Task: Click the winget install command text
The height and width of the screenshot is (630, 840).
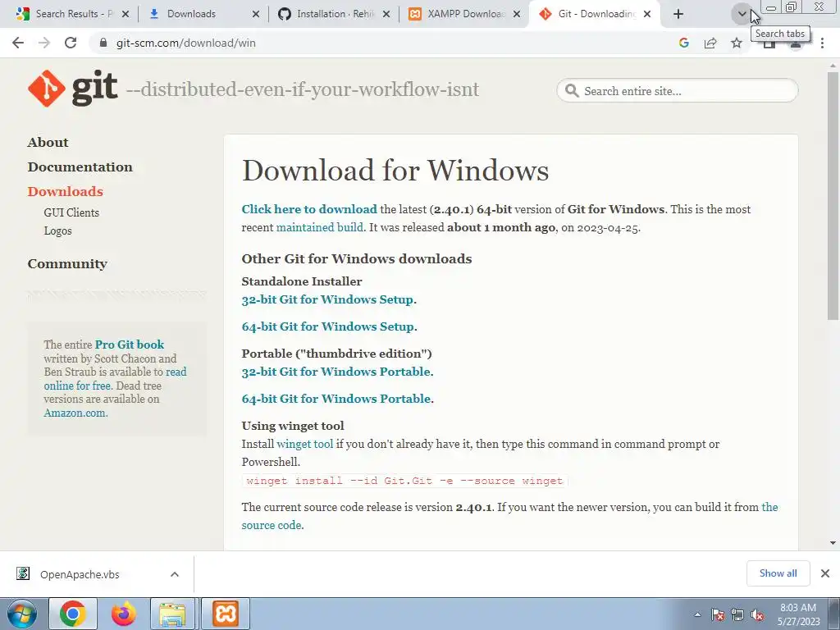Action: click(x=404, y=481)
